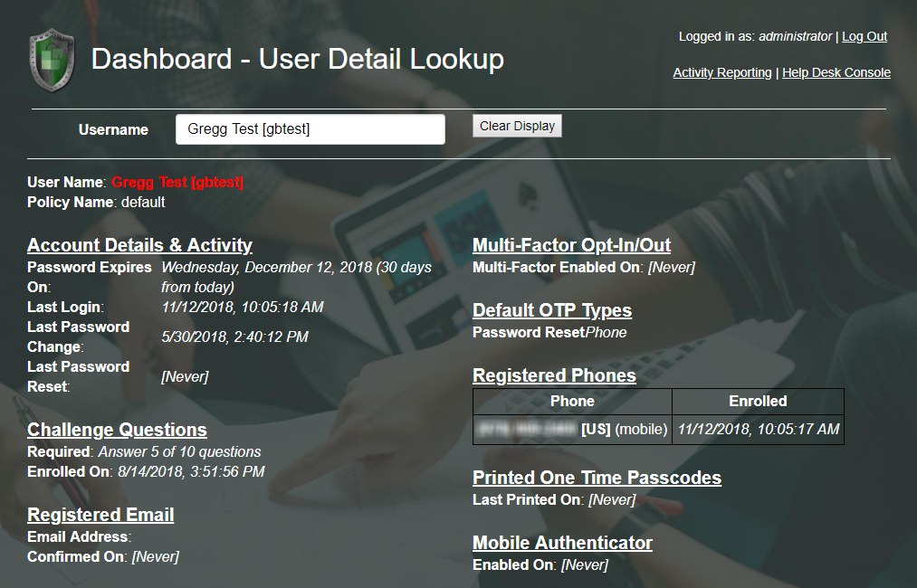917x588 pixels.
Task: Click the Account Details & Activity heading
Action: coord(139,245)
